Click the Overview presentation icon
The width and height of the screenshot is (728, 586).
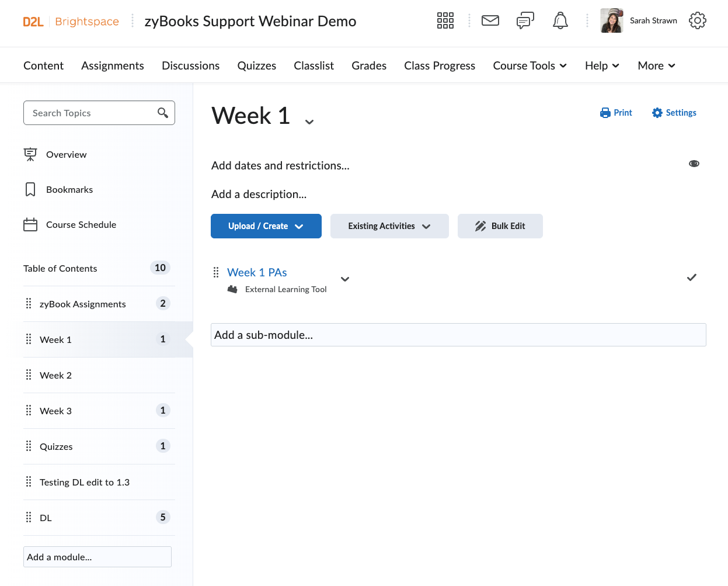point(30,154)
